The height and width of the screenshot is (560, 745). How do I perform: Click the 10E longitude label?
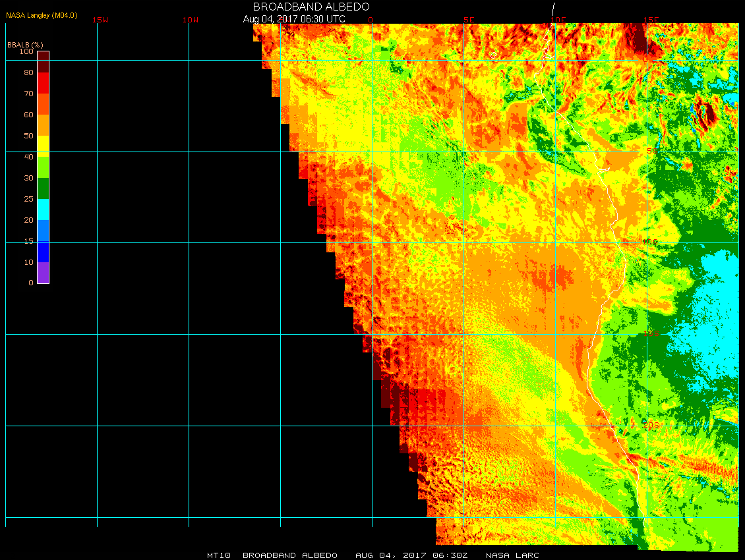[x=558, y=20]
